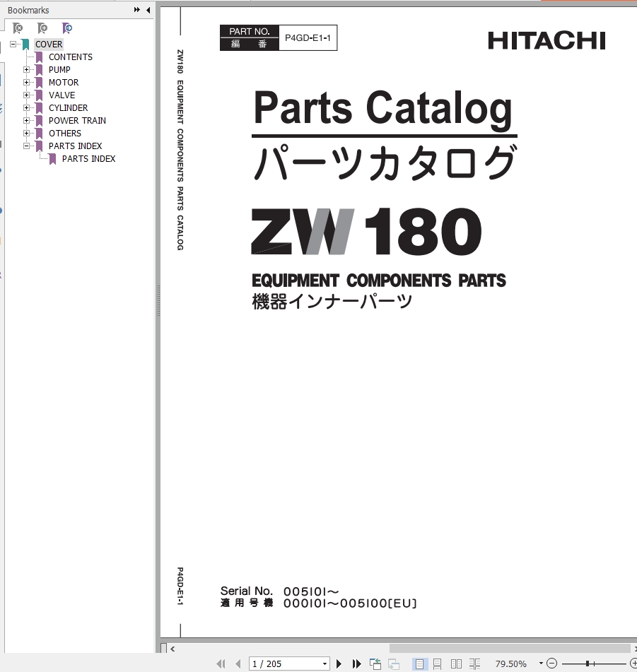Expand the POWER TRAIN bookmark
Viewport: 637px width, 672px height.
pyautogui.click(x=27, y=120)
